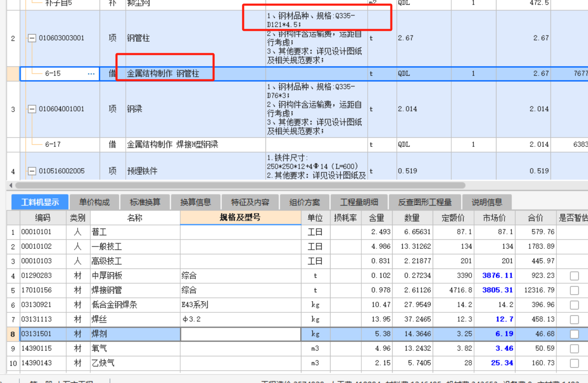This screenshot has width=588, height=383.
Task: Select the 钢管柱 item name cell
Action: (x=195, y=38)
